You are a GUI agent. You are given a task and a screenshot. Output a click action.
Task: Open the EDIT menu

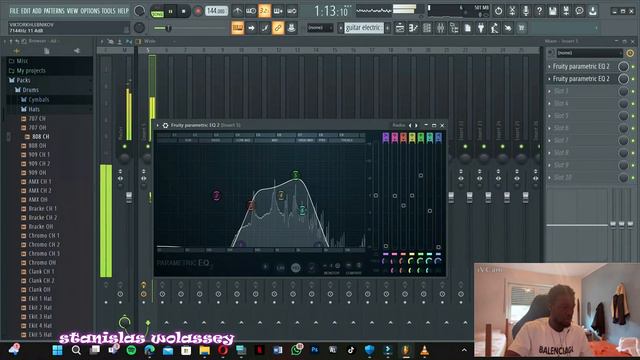pos(26,11)
